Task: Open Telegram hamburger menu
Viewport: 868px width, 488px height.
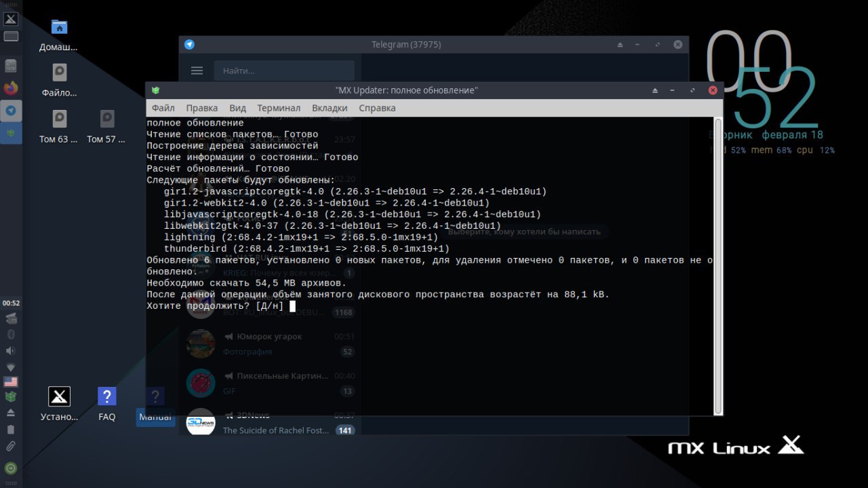Action: 197,71
